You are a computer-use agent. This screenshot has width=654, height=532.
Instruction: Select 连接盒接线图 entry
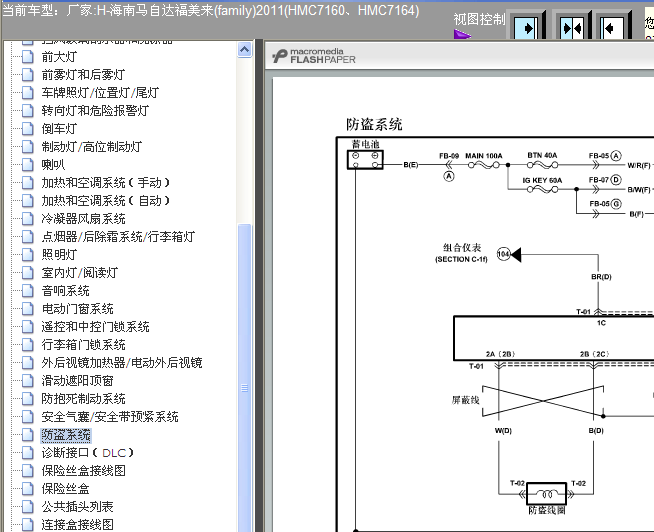(77, 524)
